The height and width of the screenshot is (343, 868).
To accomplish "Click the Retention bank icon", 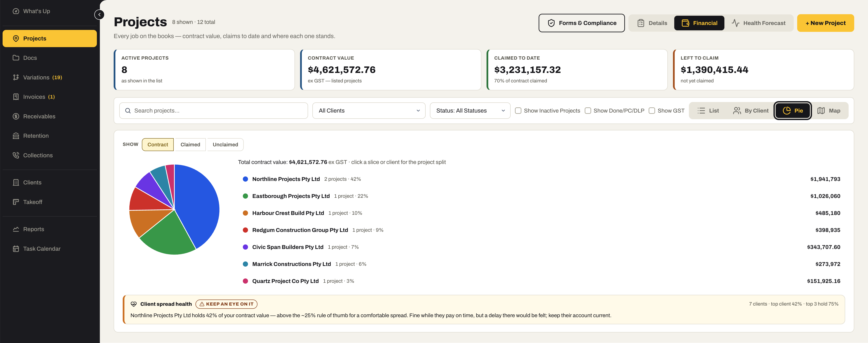I will pyautogui.click(x=16, y=136).
